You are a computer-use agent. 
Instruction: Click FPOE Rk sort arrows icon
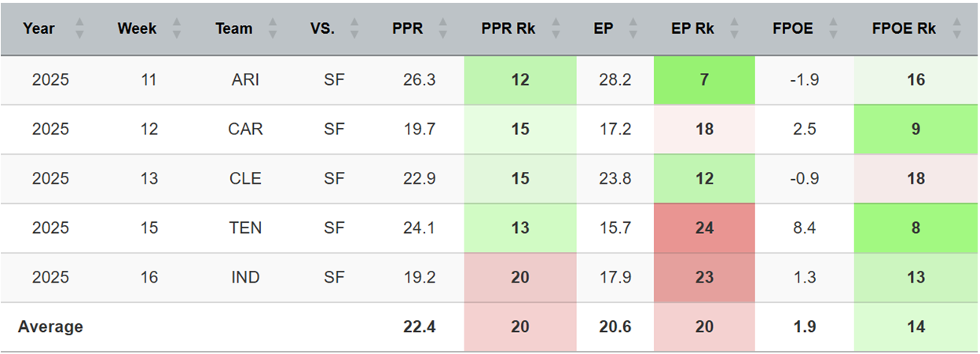click(956, 29)
